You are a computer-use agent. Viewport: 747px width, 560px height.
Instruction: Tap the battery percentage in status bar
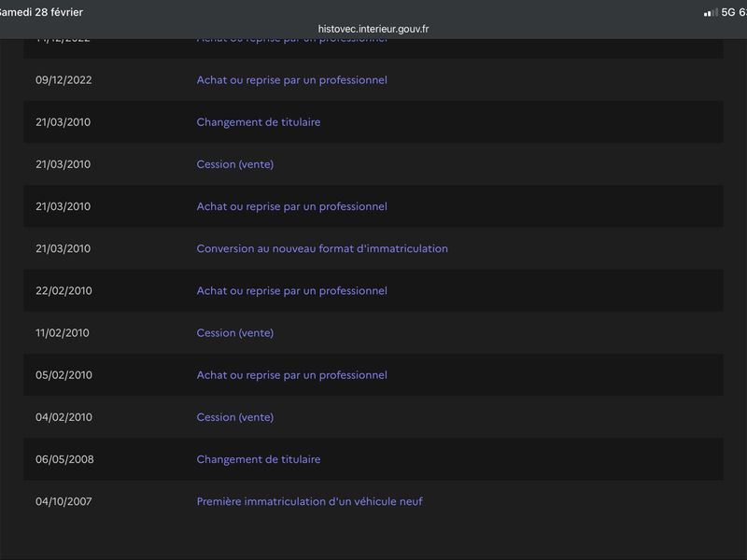click(x=743, y=12)
